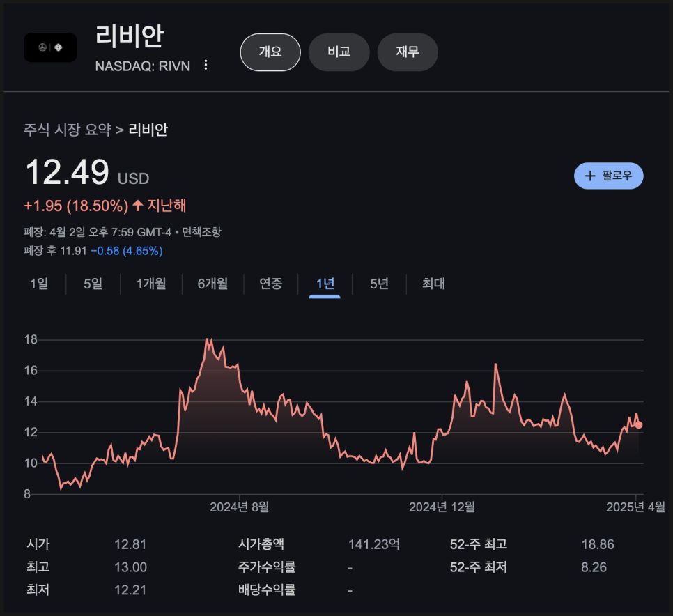Click the 리비안 company title
Screen dimensions: 673x616
tap(129, 36)
